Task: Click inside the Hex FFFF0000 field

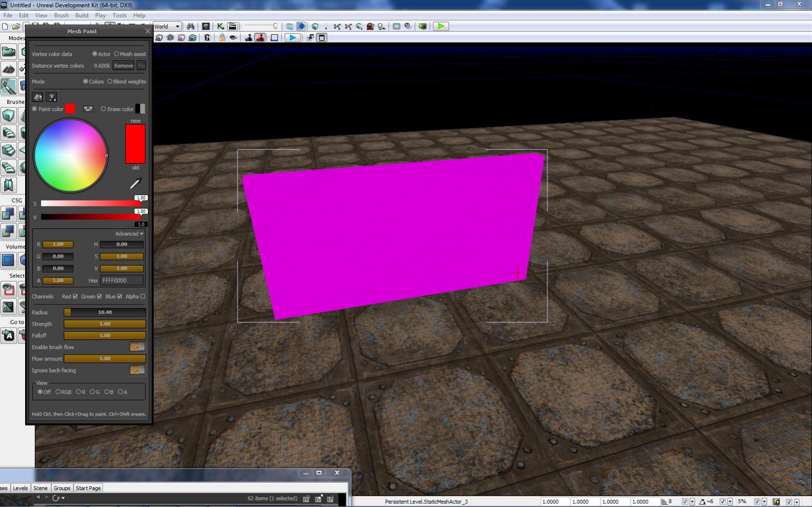Action: tap(121, 280)
